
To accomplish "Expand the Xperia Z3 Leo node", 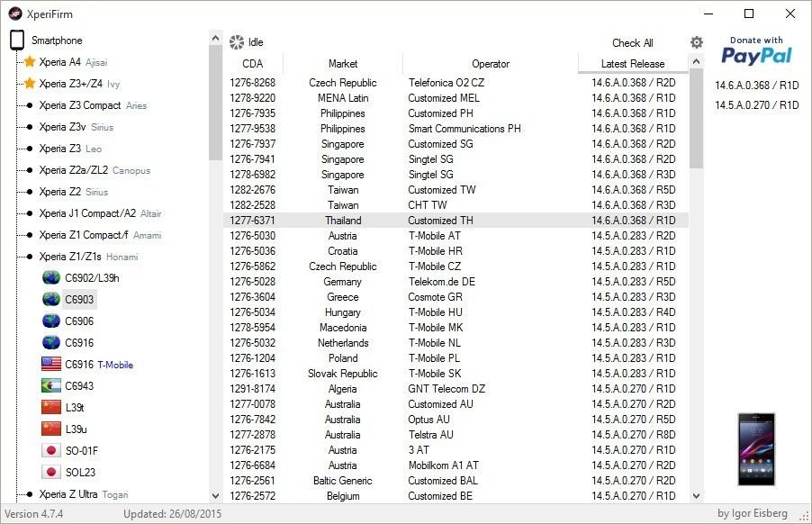I will click(x=30, y=149).
